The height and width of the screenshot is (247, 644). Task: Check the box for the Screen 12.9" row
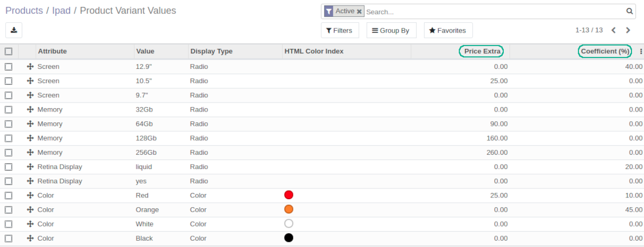9,67
